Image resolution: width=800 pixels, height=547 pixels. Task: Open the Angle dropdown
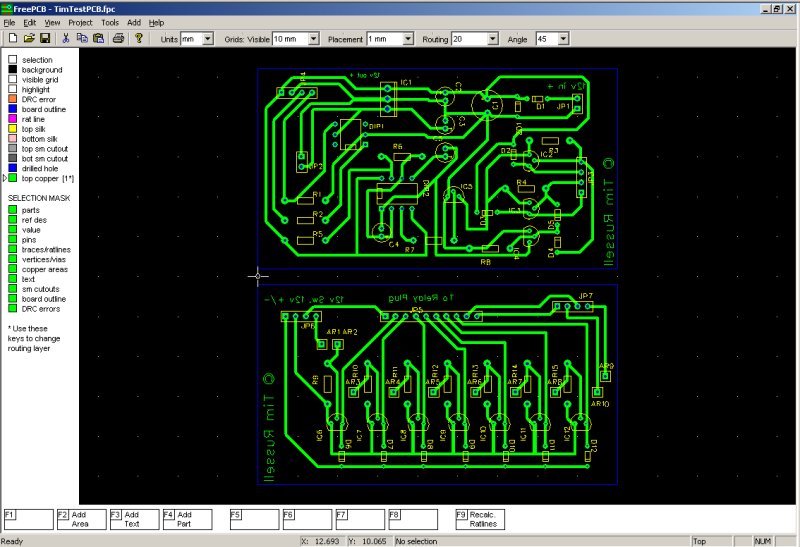coord(563,39)
